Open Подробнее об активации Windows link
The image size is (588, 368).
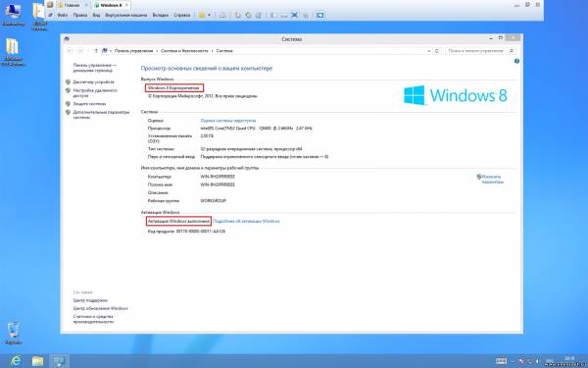pos(246,221)
